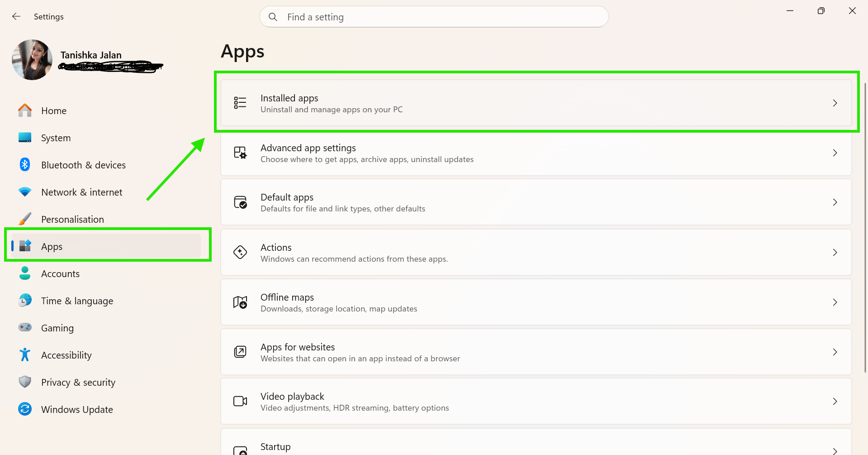Viewport: 868px width, 455px height.
Task: Open Offline maps settings
Action: coord(536,302)
